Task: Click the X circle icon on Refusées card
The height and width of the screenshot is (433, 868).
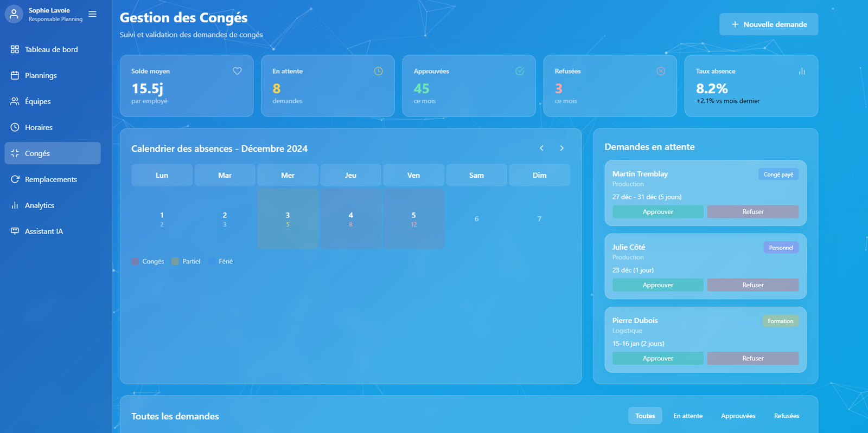Action: (660, 71)
